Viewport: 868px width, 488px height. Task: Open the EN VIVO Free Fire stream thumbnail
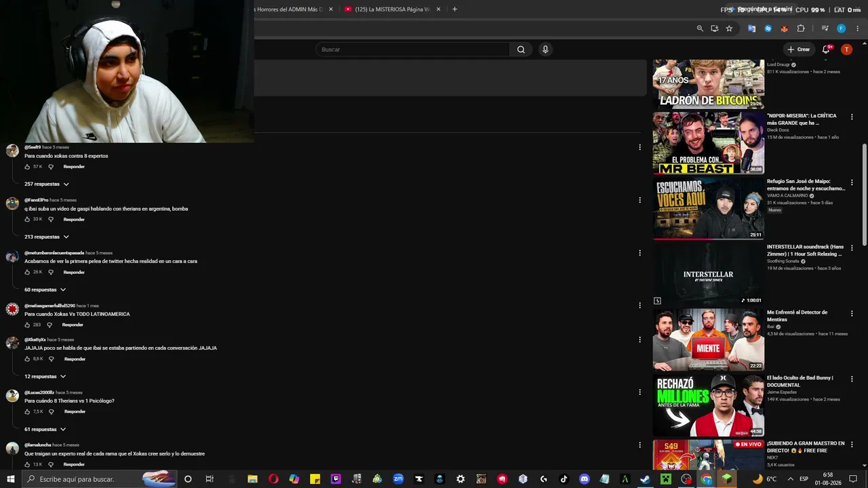tap(708, 455)
